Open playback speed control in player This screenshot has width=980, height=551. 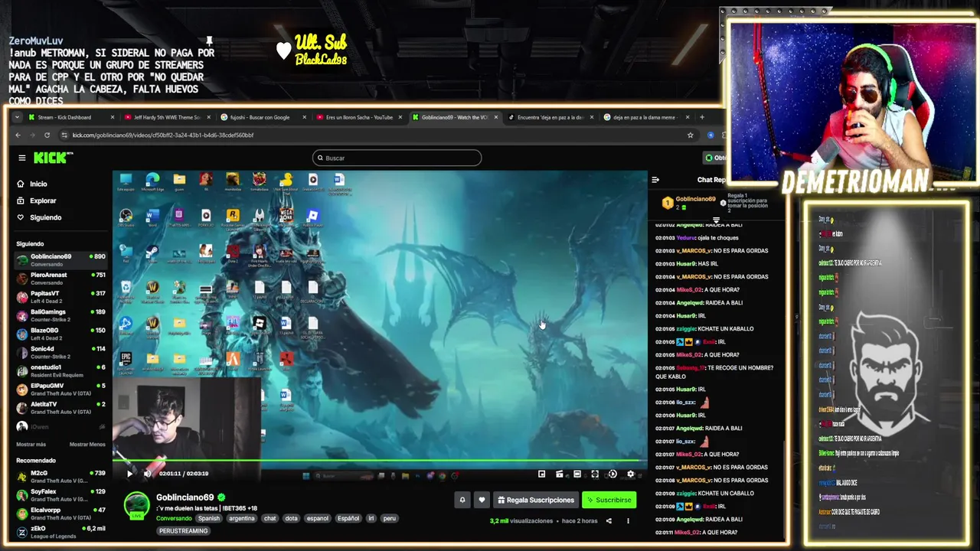pos(612,474)
